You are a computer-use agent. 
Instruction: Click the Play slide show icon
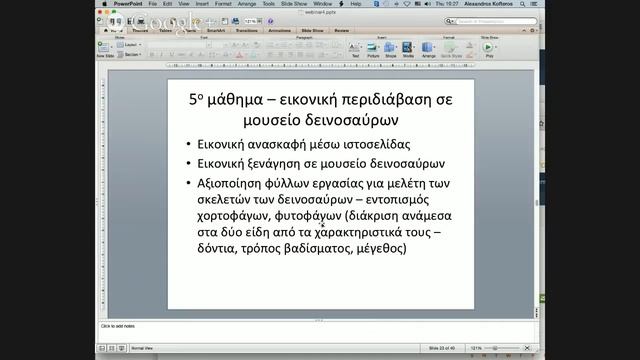488,47
